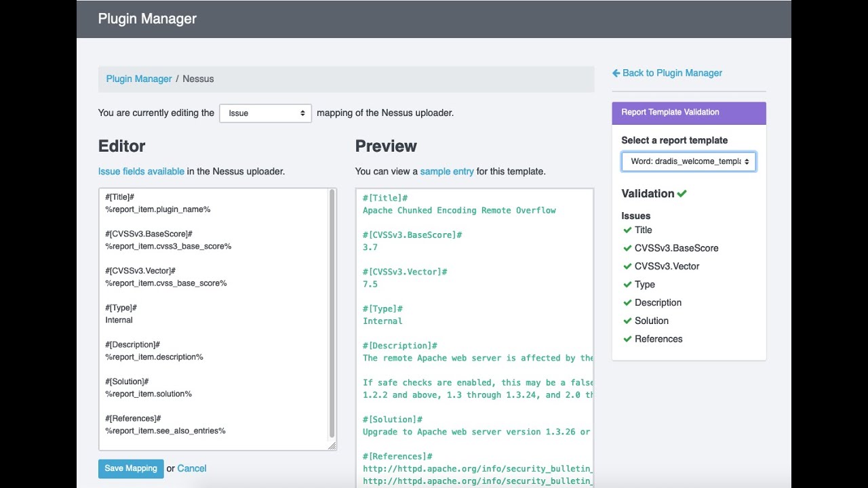Open the Issue mapping dropdown
The width and height of the screenshot is (868, 488).
[x=265, y=113]
